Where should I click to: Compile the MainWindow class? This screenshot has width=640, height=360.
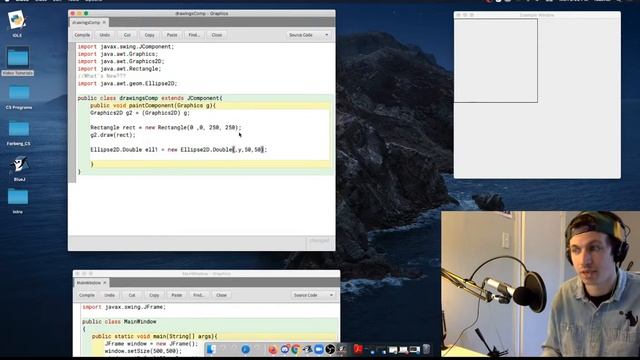87,295
